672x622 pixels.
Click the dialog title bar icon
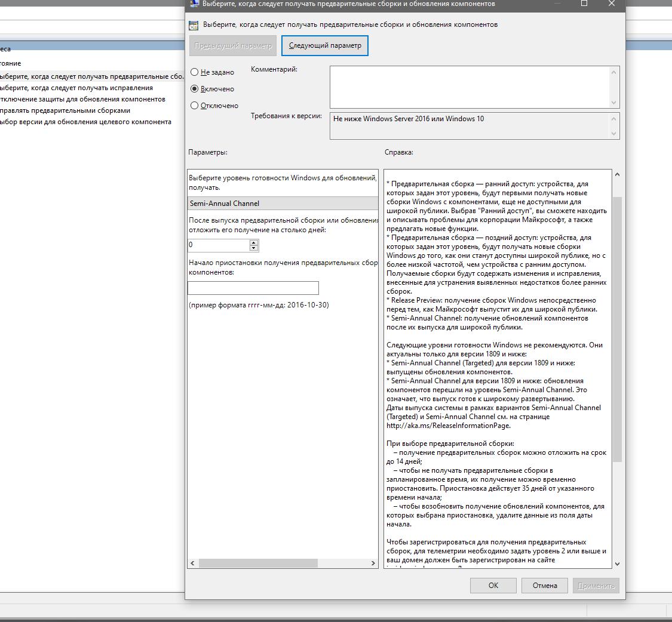194,4
